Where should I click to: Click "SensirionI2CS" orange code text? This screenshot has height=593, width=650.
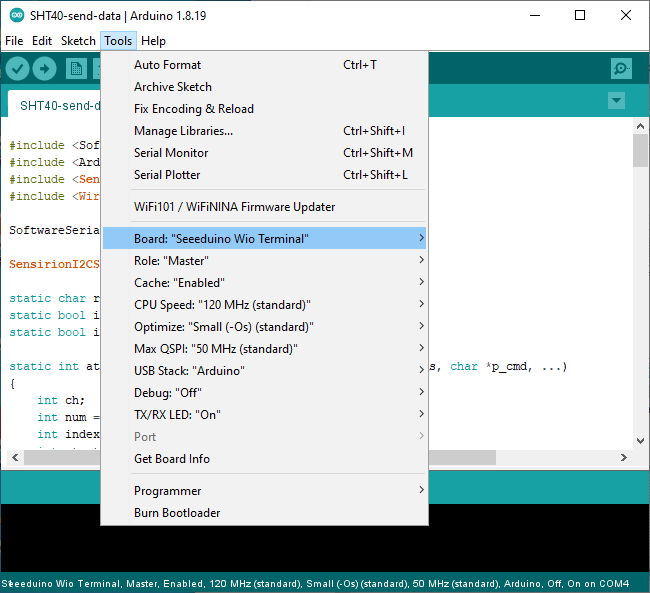point(54,264)
